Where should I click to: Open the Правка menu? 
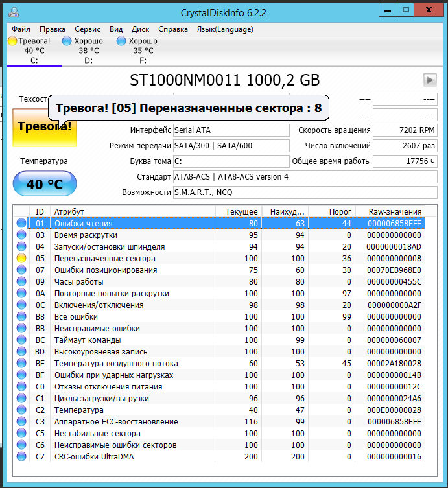pyautogui.click(x=53, y=29)
